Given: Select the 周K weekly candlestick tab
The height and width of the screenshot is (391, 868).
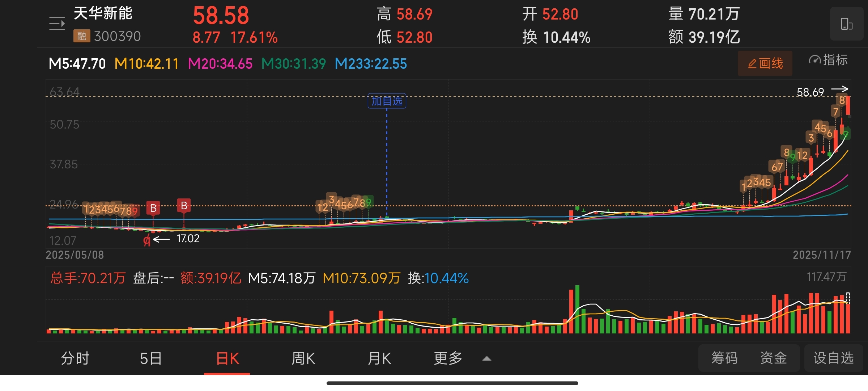Looking at the screenshot, I should click(x=303, y=358).
